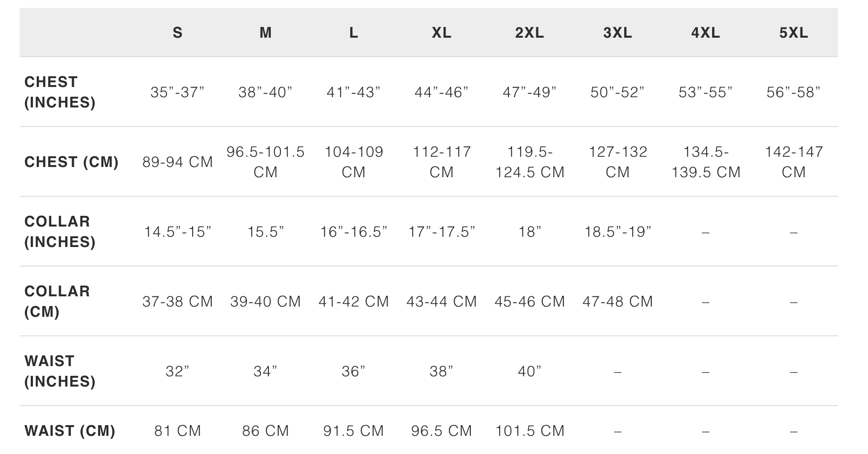Select the 40" waist cell for 2XL

(x=529, y=371)
